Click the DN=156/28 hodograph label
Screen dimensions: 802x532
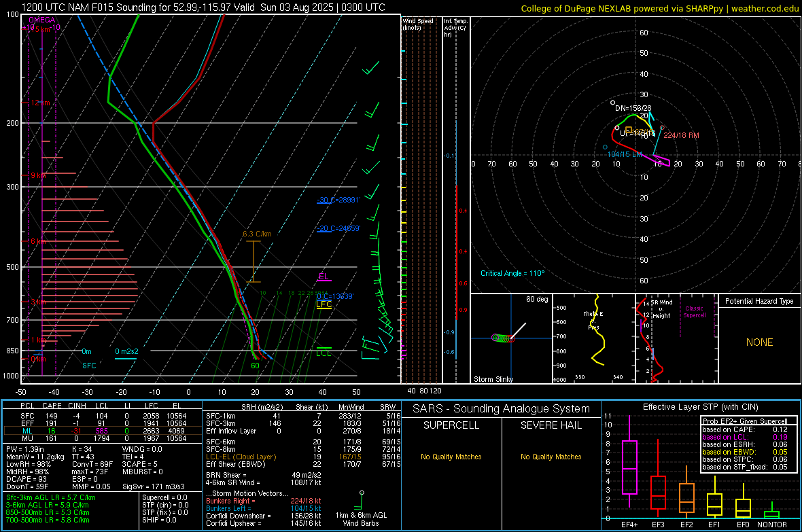pyautogui.click(x=633, y=108)
